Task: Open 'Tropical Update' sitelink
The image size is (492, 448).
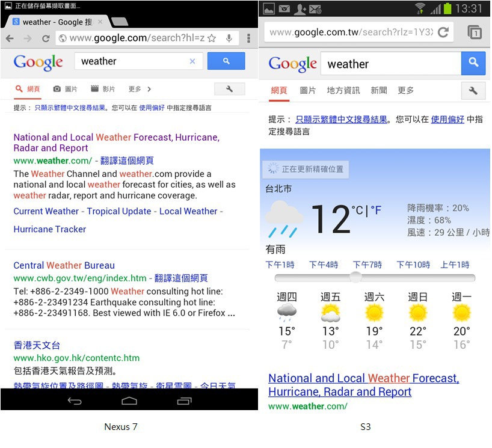Action: pyautogui.click(x=119, y=211)
